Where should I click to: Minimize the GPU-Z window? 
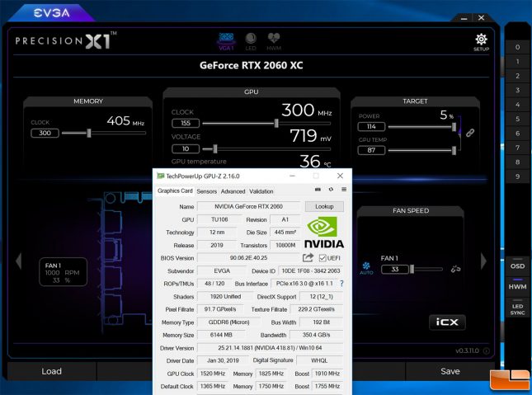[x=292, y=176]
